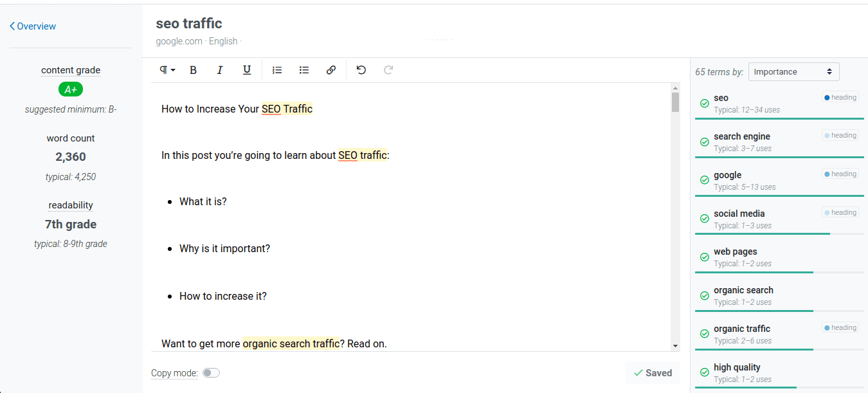This screenshot has width=868, height=393.
Task: Go back to Overview
Action: tap(32, 26)
